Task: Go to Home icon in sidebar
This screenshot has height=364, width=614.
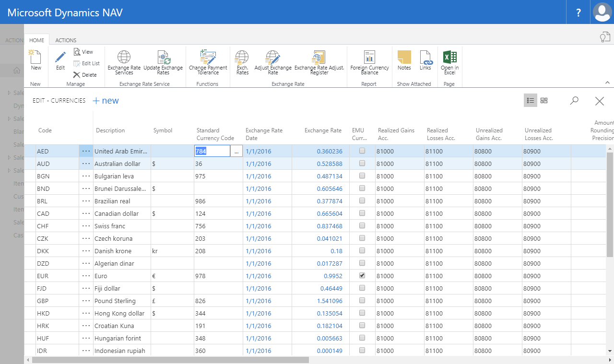Action: (16, 70)
